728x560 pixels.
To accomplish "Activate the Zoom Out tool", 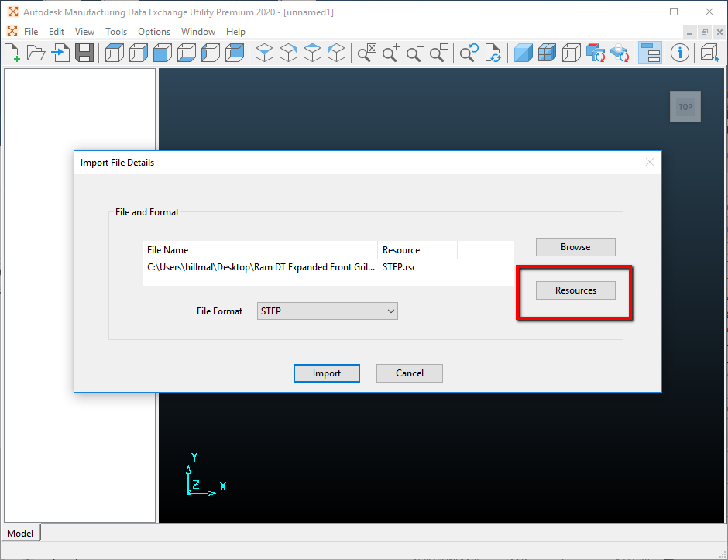I will 414,52.
